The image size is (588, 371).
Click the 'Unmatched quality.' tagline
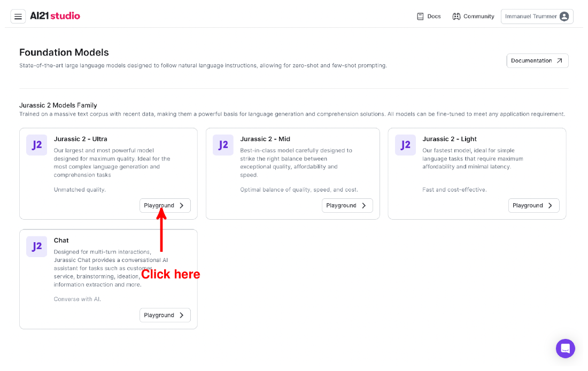pos(80,190)
